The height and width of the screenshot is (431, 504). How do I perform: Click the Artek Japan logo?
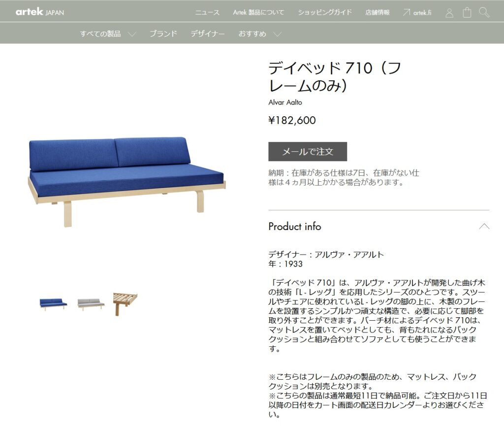click(x=40, y=12)
